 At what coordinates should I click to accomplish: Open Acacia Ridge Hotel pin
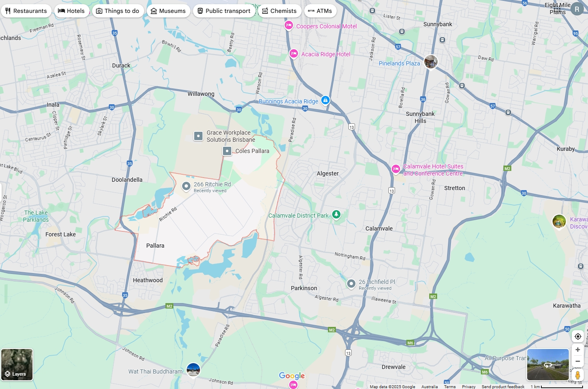294,54
